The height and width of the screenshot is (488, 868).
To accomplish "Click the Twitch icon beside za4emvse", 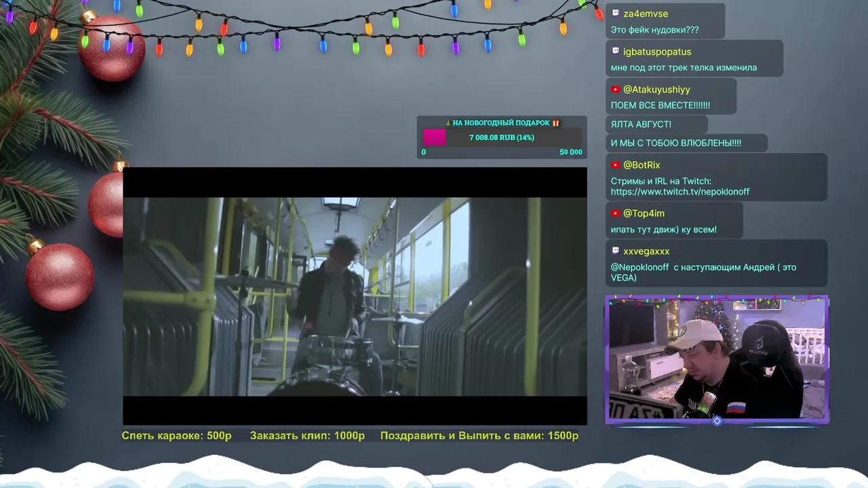I will pyautogui.click(x=615, y=14).
